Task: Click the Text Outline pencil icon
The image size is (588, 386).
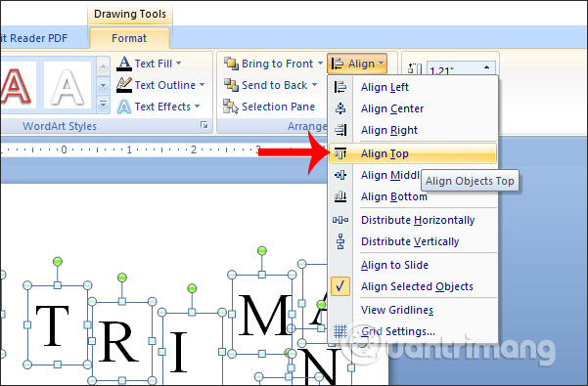Action: [x=124, y=85]
